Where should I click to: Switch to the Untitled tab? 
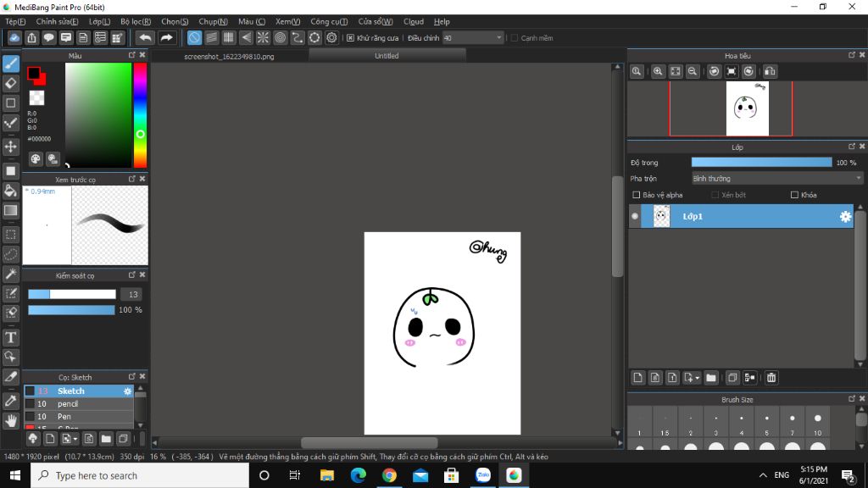click(x=387, y=55)
